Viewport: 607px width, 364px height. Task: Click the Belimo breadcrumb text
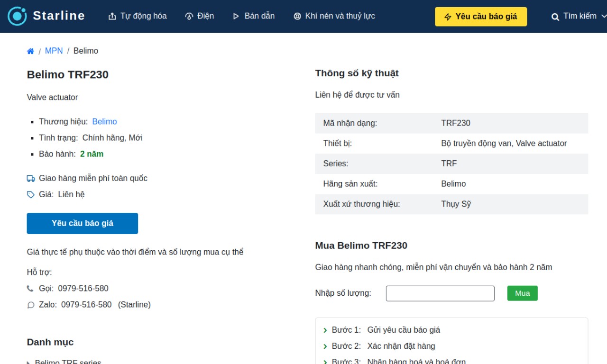pyautogui.click(x=86, y=51)
